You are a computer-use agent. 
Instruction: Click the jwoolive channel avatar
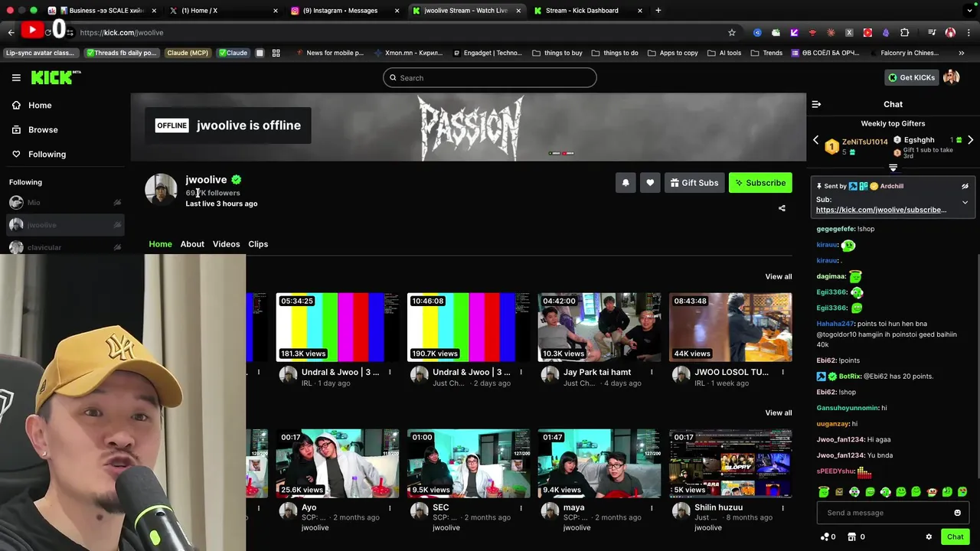coord(161,189)
